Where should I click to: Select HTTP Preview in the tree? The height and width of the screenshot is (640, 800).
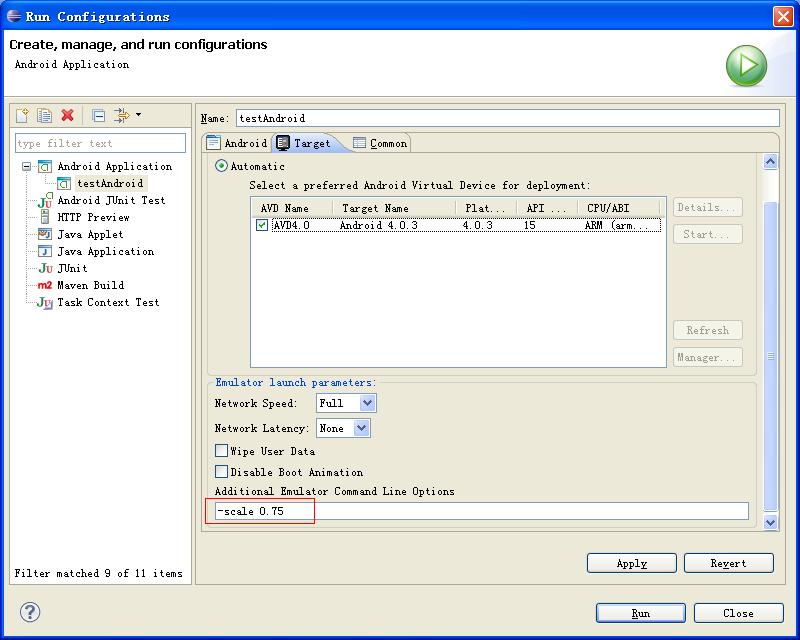93,217
